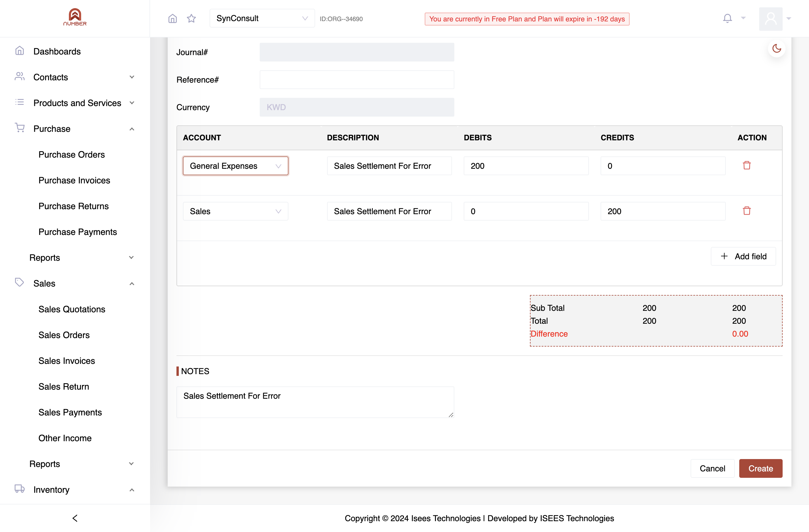Image resolution: width=809 pixels, height=532 pixels.
Task: Click the home icon in top bar
Action: [x=173, y=18]
